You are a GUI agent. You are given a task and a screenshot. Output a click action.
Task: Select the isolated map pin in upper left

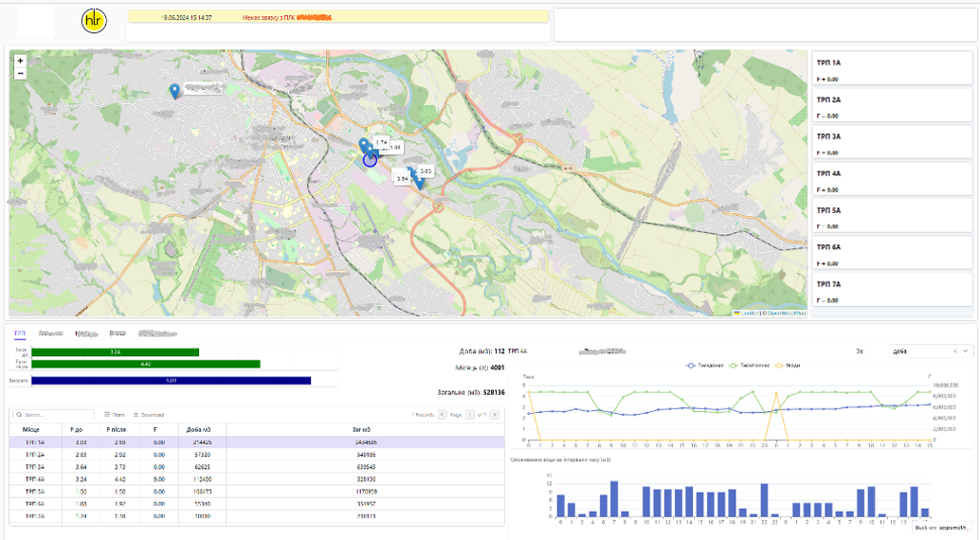tap(174, 91)
